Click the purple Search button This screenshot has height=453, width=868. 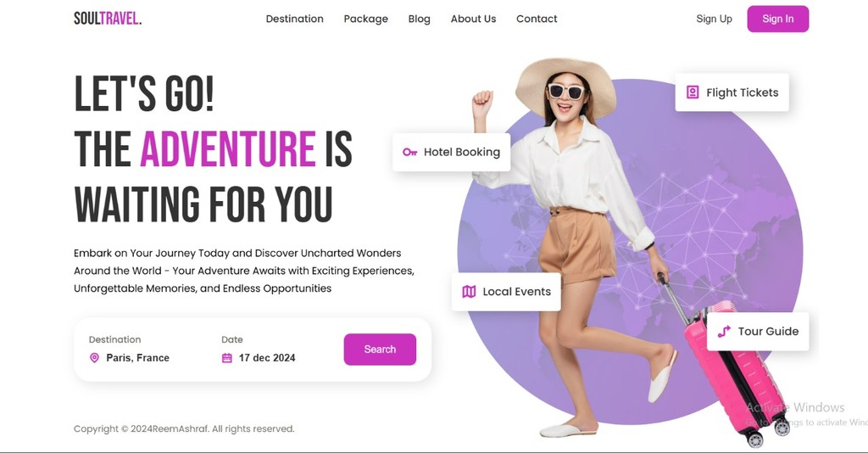[x=380, y=350]
